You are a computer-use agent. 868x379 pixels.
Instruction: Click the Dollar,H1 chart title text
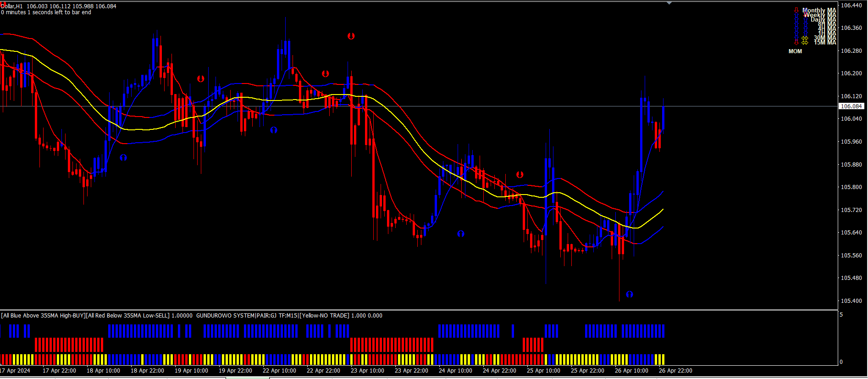[x=11, y=6]
